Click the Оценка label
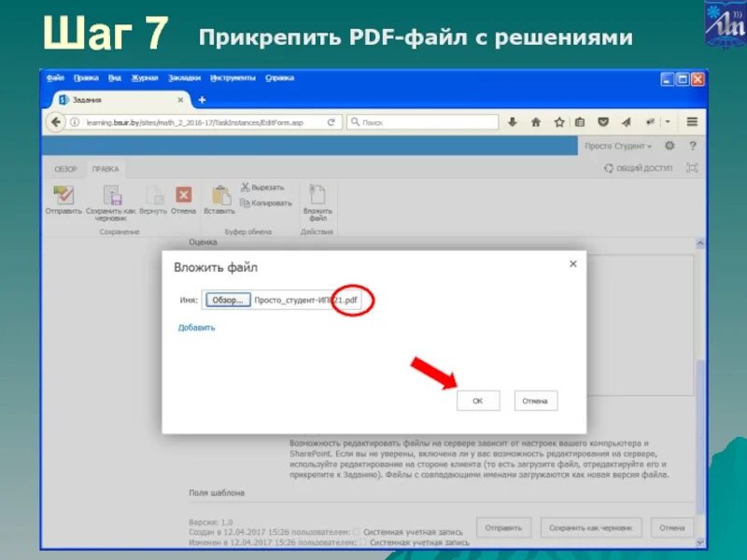747x560 pixels. [x=203, y=243]
